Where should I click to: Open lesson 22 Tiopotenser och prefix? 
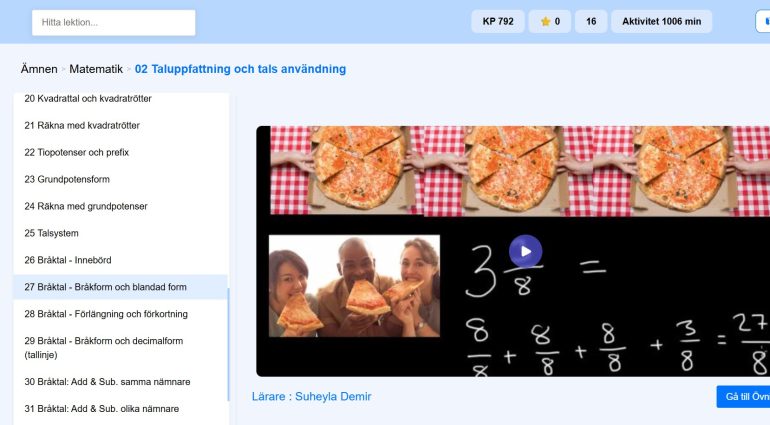tap(77, 153)
